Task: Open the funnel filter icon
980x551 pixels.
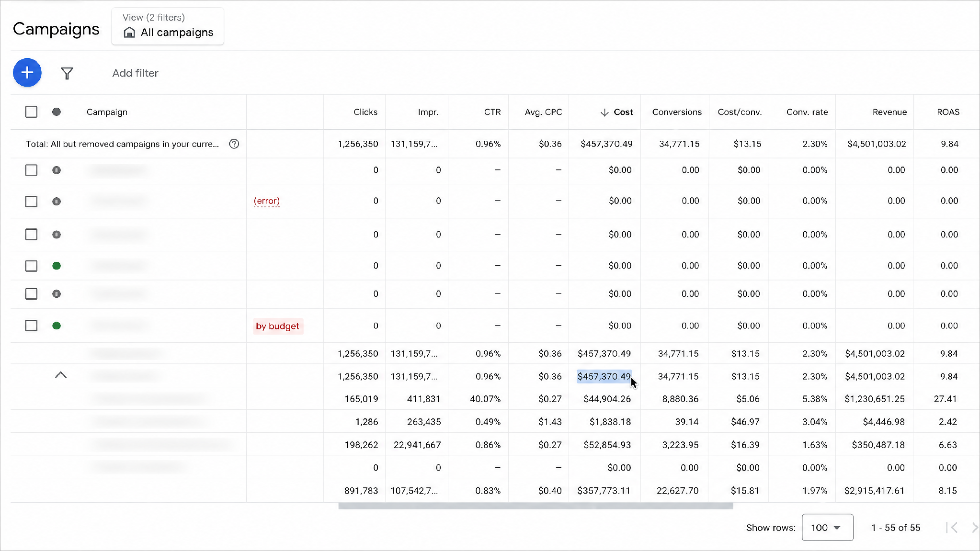Action: click(67, 73)
